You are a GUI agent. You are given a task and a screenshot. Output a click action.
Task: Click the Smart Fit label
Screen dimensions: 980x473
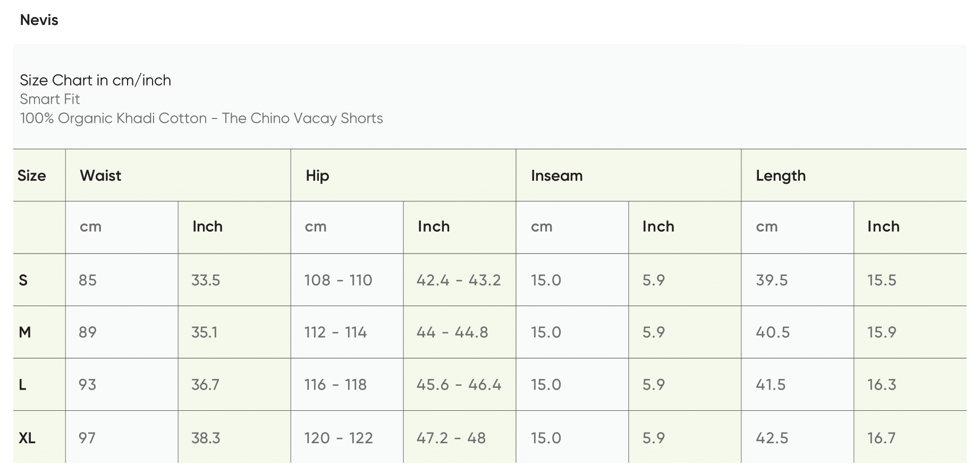49,99
